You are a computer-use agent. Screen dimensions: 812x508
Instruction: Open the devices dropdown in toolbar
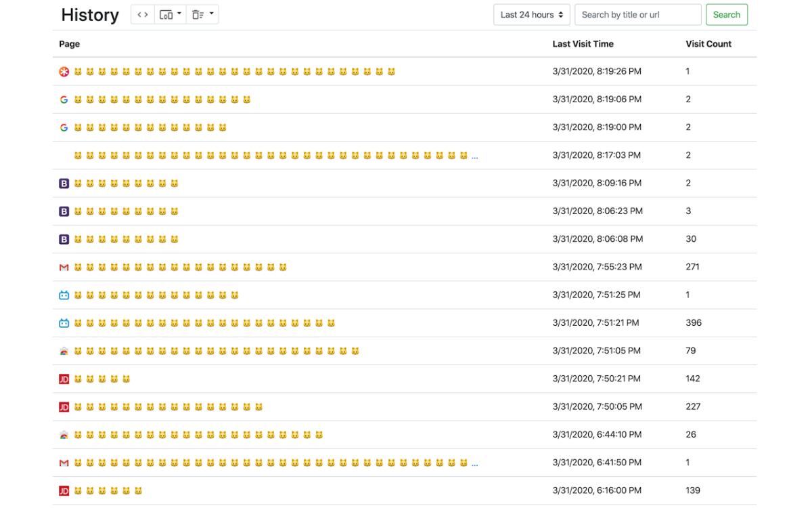pyautogui.click(x=171, y=15)
